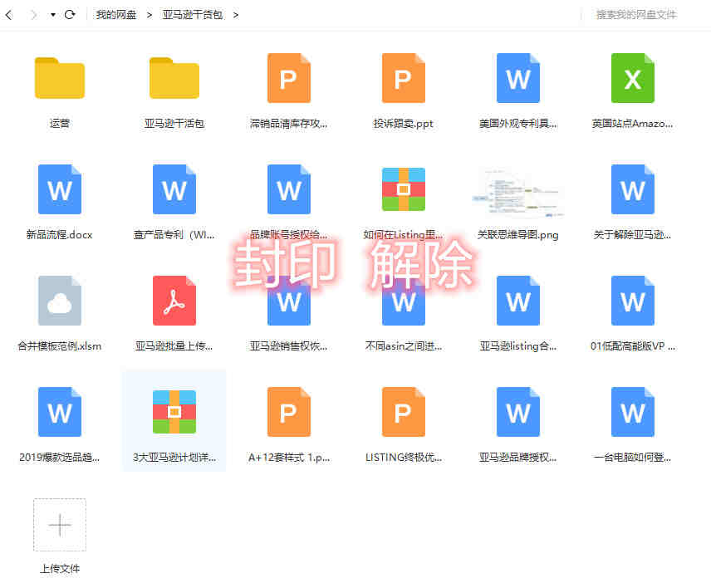Click the file name LISTING终极优...
The height and width of the screenshot is (588, 711).
point(404,458)
